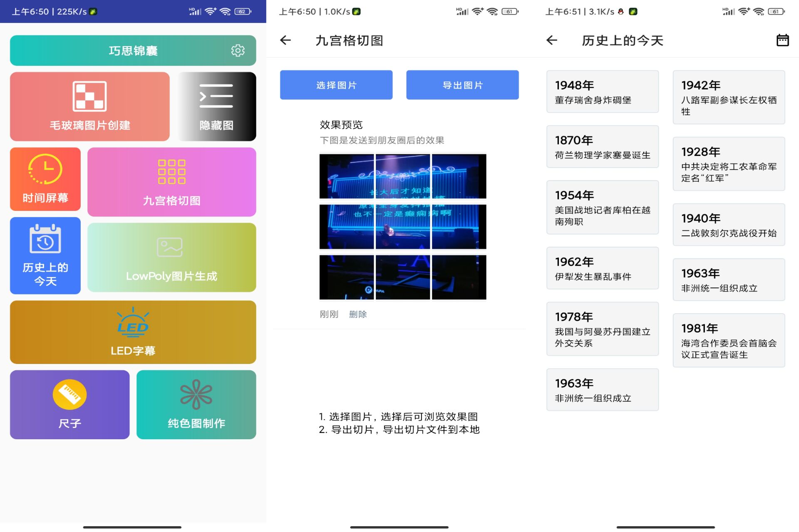
Task: Launch the 时间屏幕 clock tile
Action: coord(45,179)
